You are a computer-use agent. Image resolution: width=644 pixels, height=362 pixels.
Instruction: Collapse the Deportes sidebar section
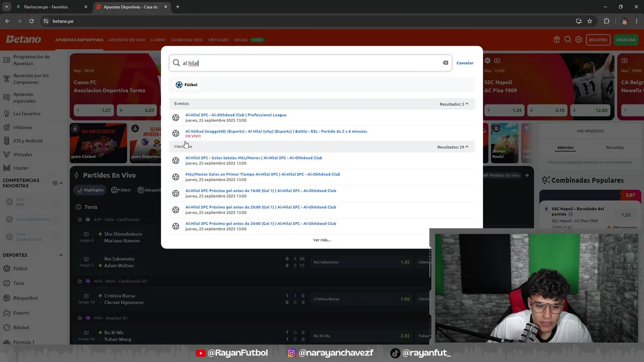[x=61, y=255]
